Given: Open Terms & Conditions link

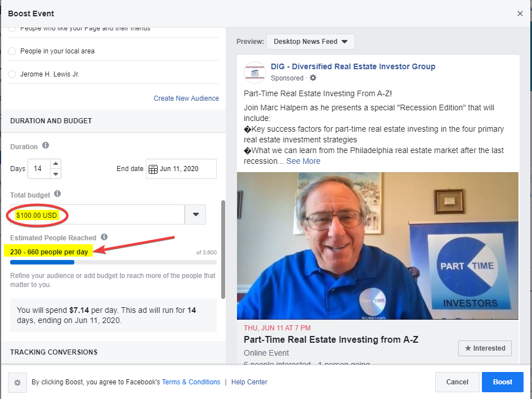Looking at the screenshot, I should tap(191, 382).
